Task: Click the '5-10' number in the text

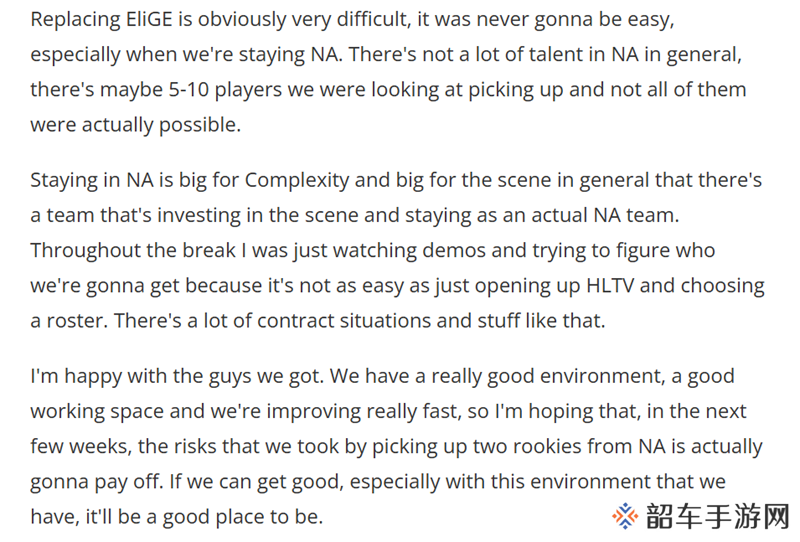Action: click(x=189, y=90)
